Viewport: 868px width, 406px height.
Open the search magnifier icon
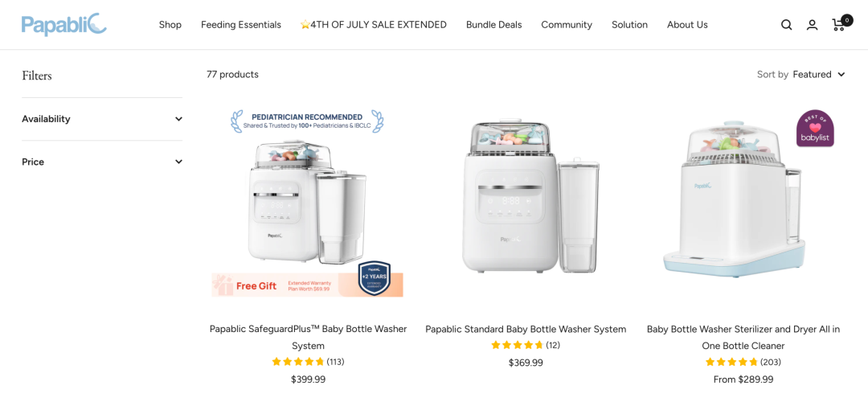(x=786, y=25)
